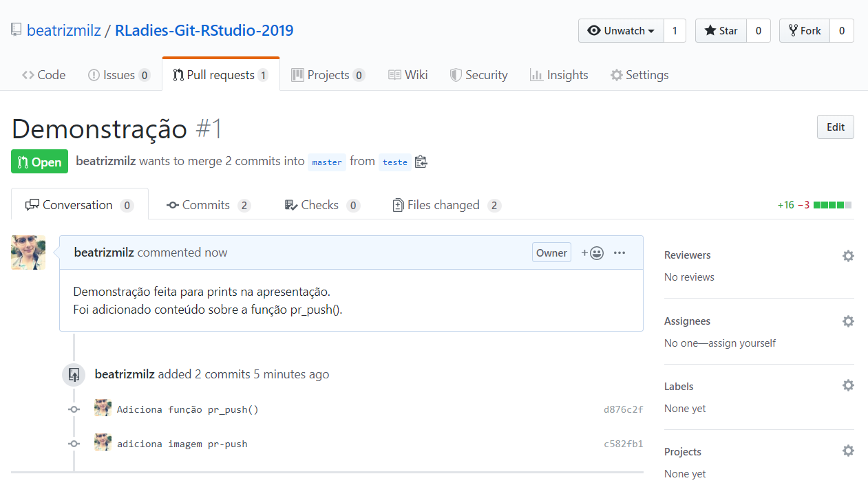The height and width of the screenshot is (485, 868).
Task: Click the Reviewers gear icon
Action: coord(848,256)
